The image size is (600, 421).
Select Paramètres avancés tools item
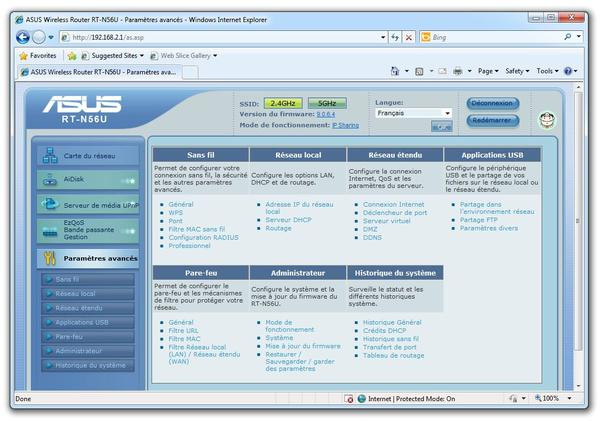click(x=88, y=258)
